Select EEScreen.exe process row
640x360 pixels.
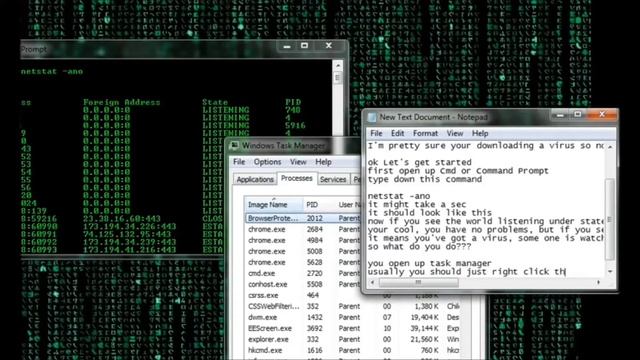tap(353, 329)
